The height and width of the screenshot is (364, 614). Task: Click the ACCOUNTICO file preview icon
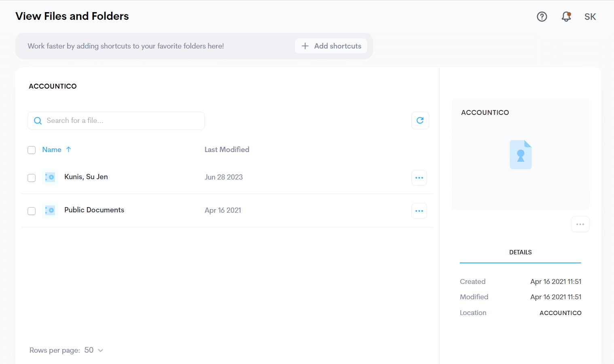[x=521, y=154]
